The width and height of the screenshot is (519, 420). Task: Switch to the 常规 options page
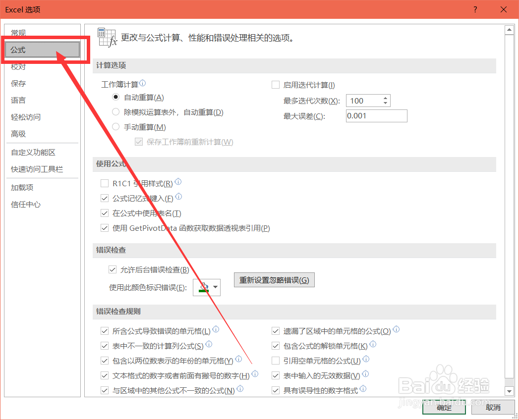click(18, 32)
